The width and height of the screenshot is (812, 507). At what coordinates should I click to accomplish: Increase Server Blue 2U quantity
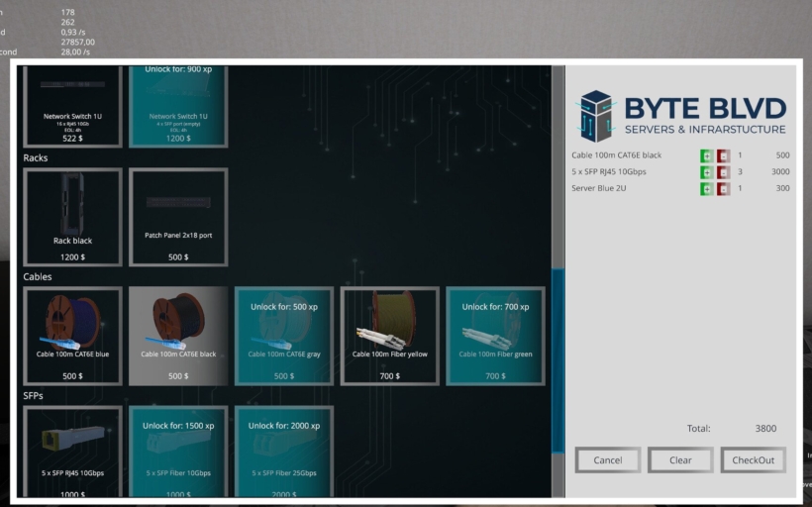[x=706, y=188]
